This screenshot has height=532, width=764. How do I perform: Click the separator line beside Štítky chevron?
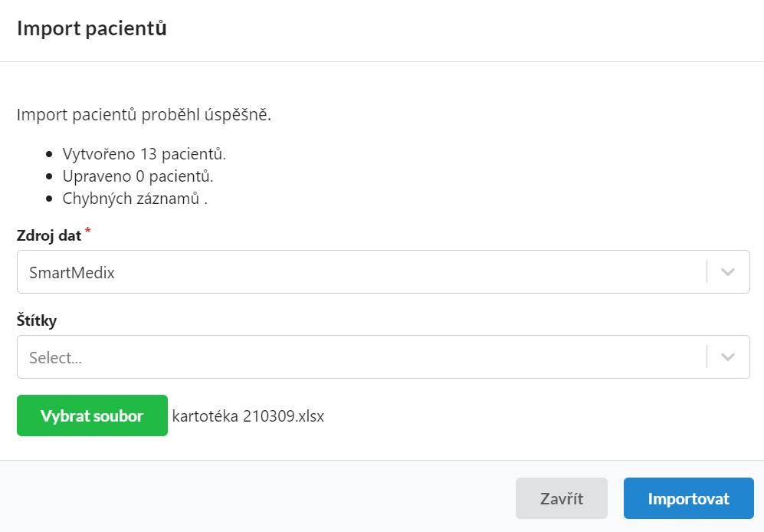point(707,357)
